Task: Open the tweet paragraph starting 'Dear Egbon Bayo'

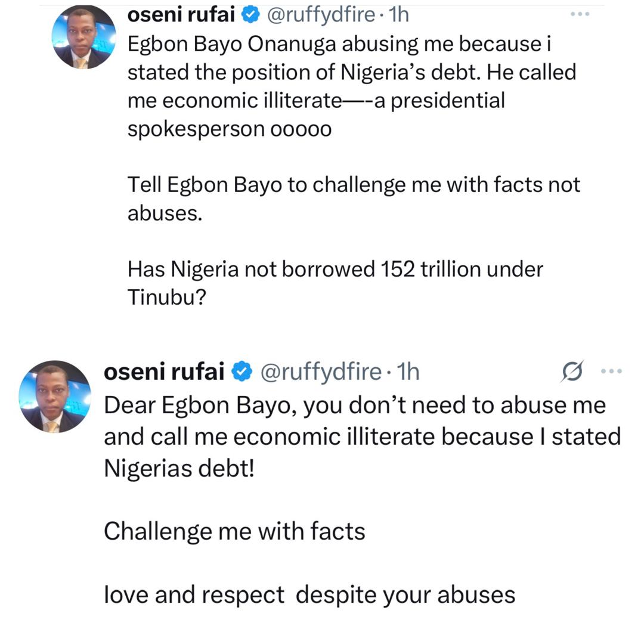Action: point(361,436)
